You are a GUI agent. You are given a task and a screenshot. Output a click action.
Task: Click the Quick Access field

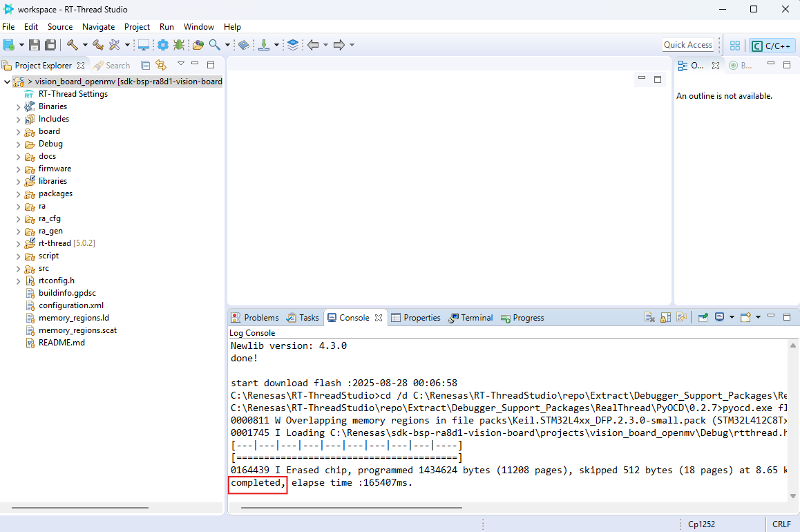pyautogui.click(x=687, y=45)
